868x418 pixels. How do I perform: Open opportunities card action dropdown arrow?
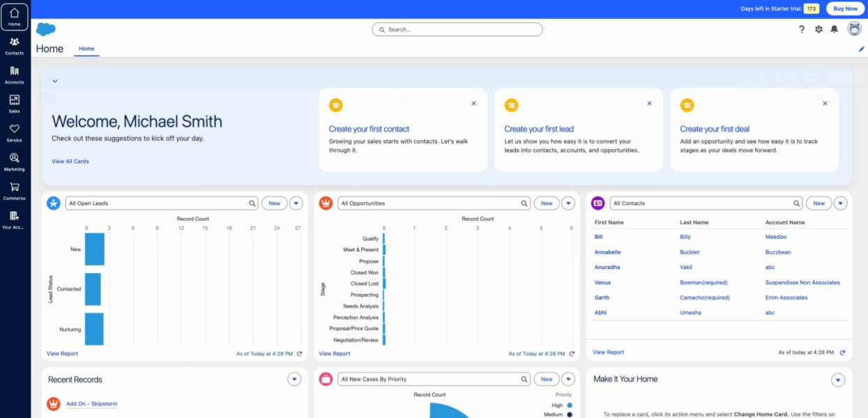point(568,203)
